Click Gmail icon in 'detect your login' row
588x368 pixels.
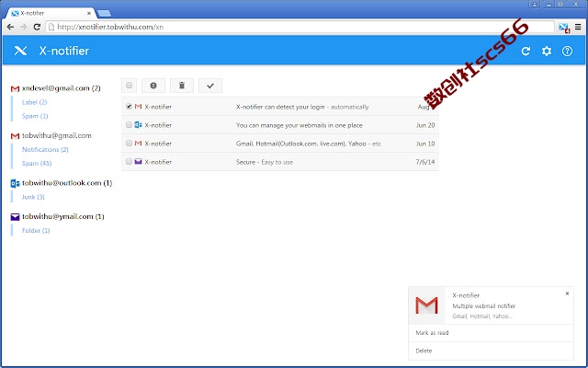coord(138,107)
